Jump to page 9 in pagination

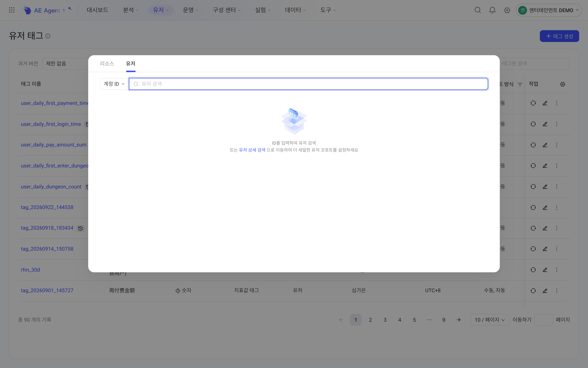444,320
